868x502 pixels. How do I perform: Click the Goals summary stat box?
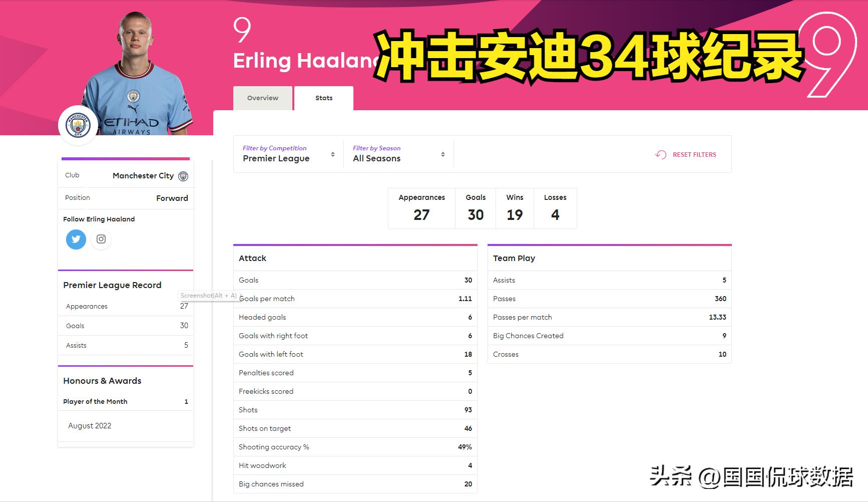coord(476,208)
